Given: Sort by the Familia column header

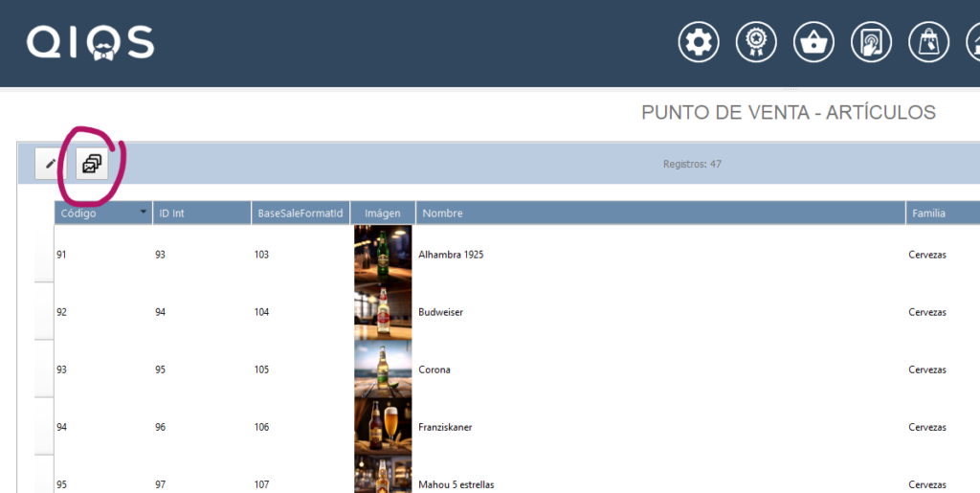Looking at the screenshot, I should [943, 213].
